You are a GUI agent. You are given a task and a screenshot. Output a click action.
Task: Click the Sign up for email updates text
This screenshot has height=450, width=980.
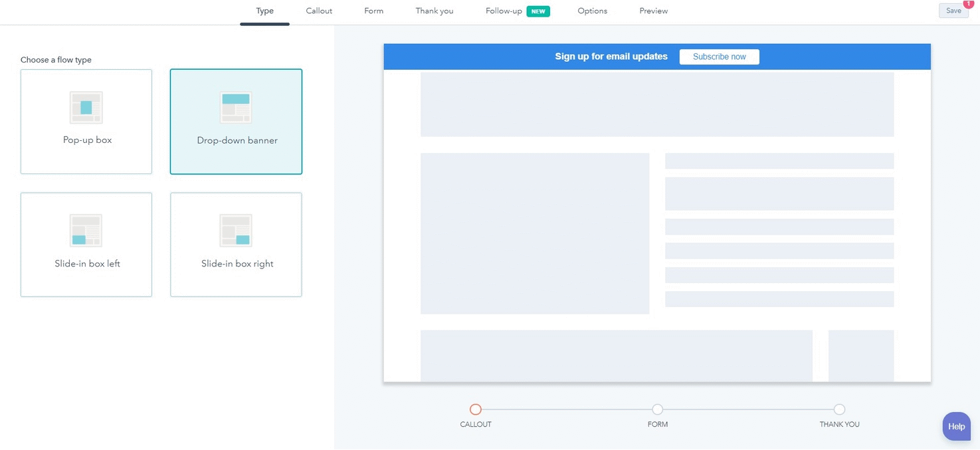[611, 56]
